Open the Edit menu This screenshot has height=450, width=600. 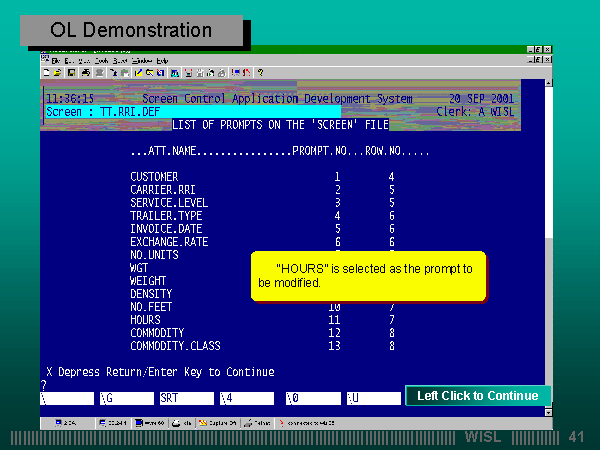(70, 60)
